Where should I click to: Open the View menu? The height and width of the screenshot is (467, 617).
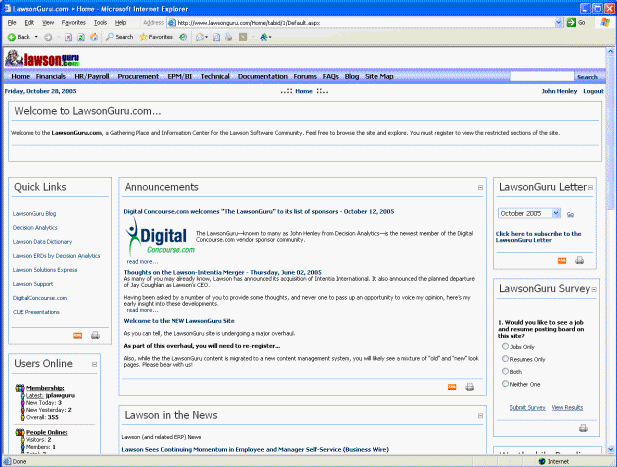[x=48, y=23]
